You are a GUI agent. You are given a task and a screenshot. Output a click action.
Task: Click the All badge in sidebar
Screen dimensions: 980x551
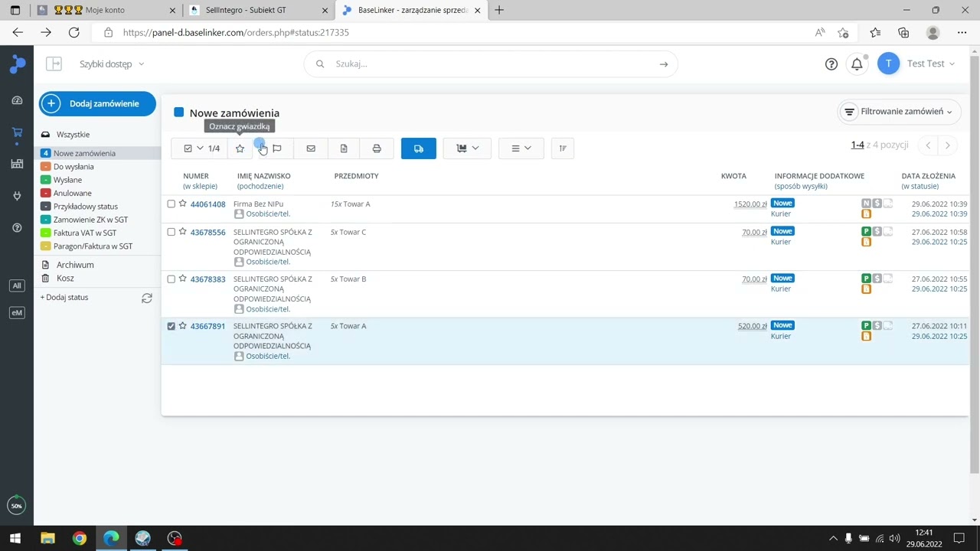(17, 285)
